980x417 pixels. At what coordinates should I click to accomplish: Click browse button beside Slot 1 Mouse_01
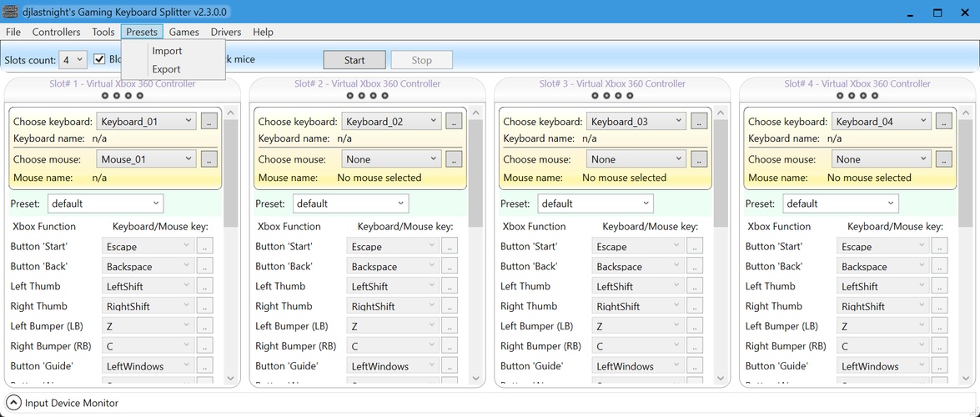click(x=209, y=159)
